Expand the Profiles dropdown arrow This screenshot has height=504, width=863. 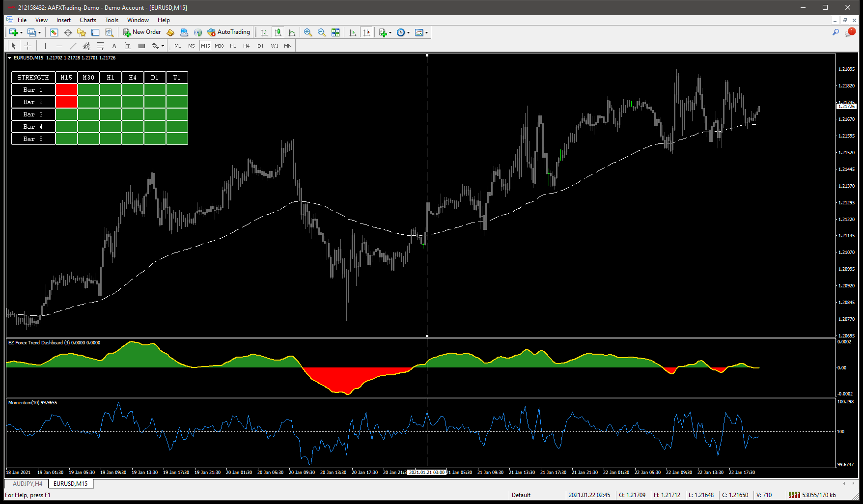pos(40,33)
